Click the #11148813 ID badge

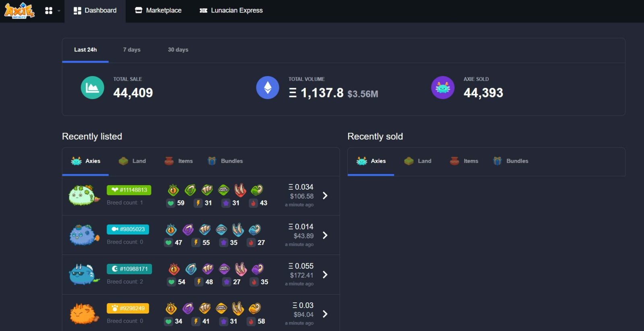pyautogui.click(x=129, y=190)
